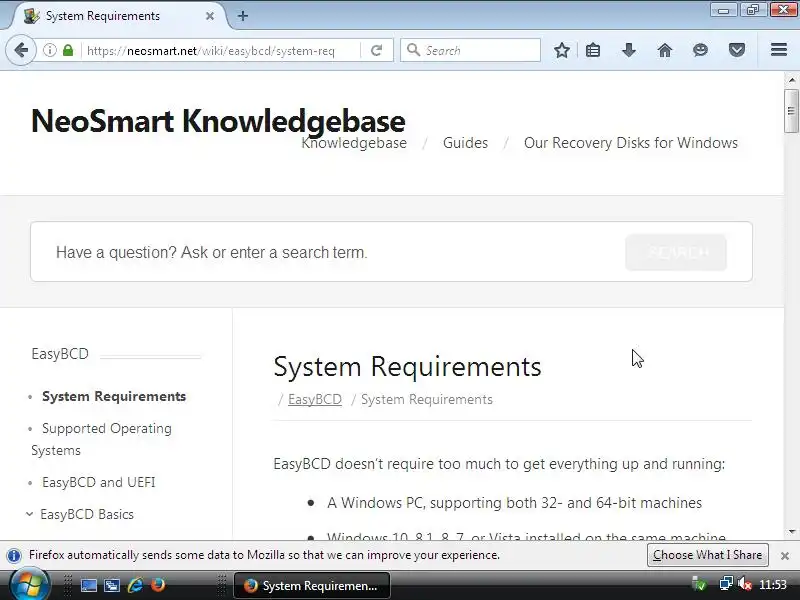800x600 pixels.
Task: Expand the EasyBCD Basics section chevron
Action: 30,514
